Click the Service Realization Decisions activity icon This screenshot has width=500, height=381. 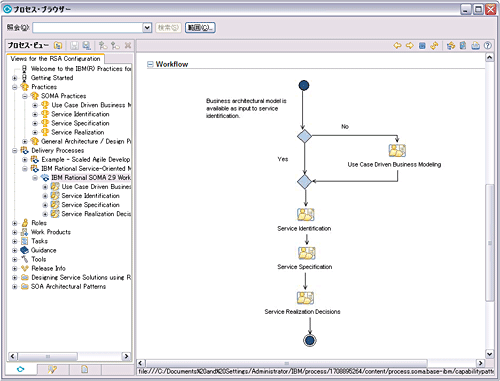tap(305, 298)
